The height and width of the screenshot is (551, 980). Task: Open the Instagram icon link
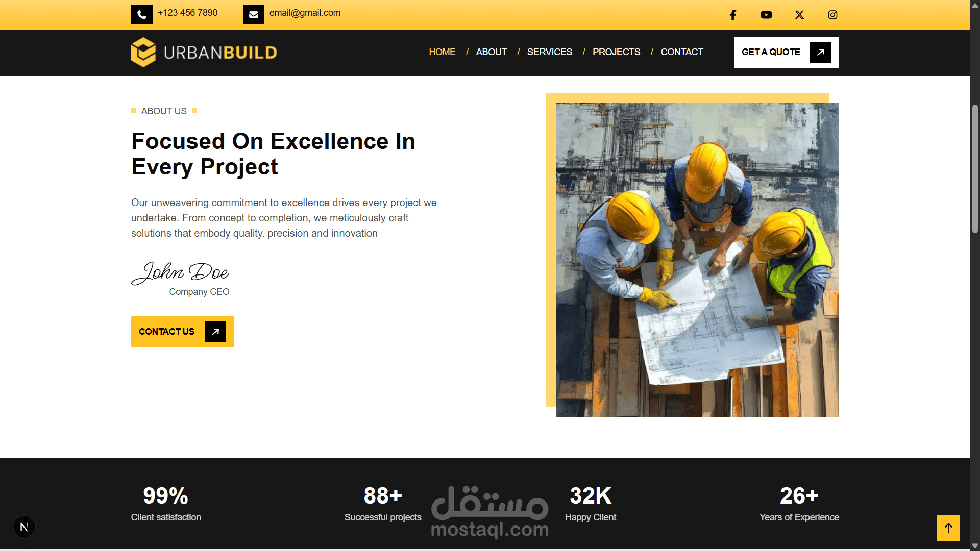(832, 15)
